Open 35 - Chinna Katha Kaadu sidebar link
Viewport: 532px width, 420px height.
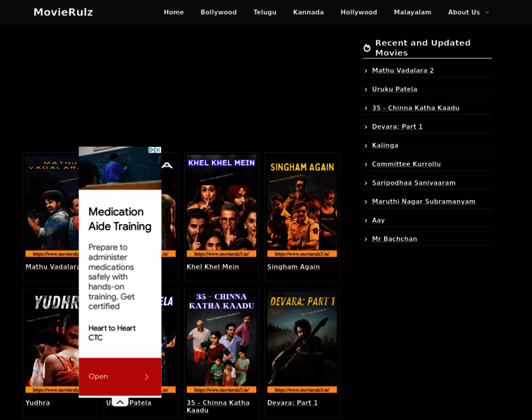416,108
